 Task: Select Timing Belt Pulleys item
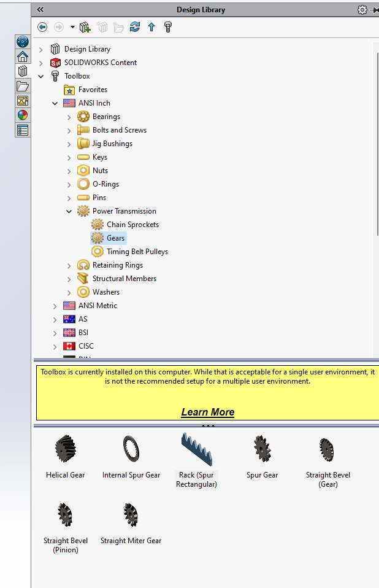[x=137, y=252]
